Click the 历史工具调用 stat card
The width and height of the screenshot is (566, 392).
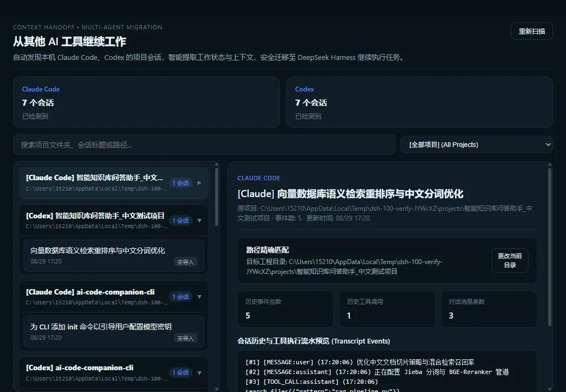click(387, 309)
